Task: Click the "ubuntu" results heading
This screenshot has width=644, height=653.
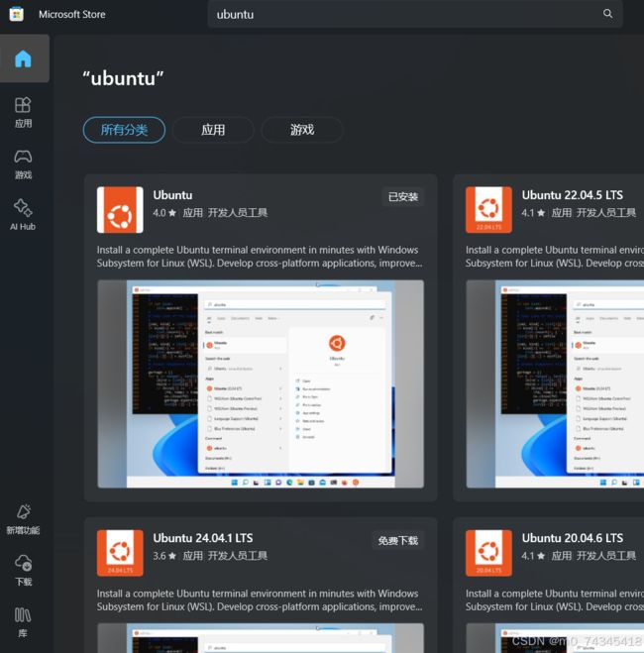Action: coord(123,78)
